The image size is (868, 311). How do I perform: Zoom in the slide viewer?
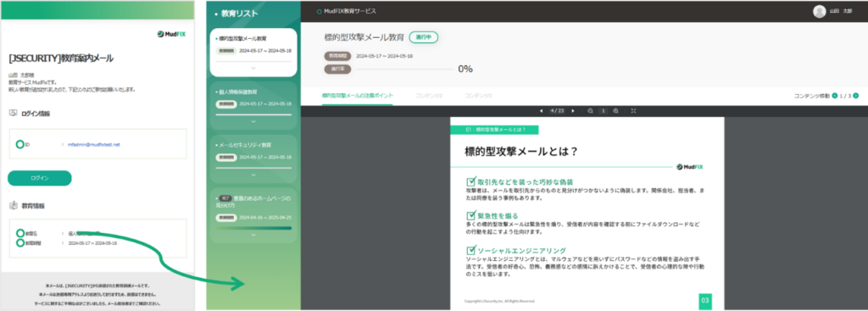tap(615, 111)
